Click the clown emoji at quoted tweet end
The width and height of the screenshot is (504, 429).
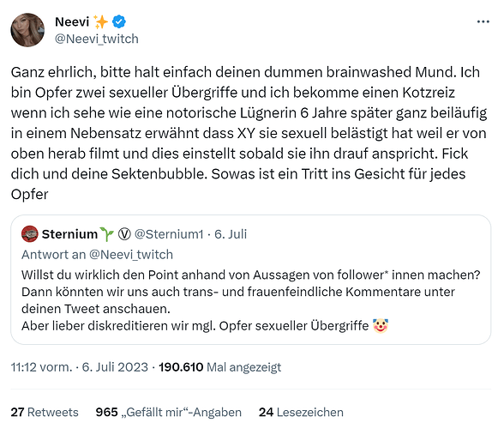[x=381, y=326]
